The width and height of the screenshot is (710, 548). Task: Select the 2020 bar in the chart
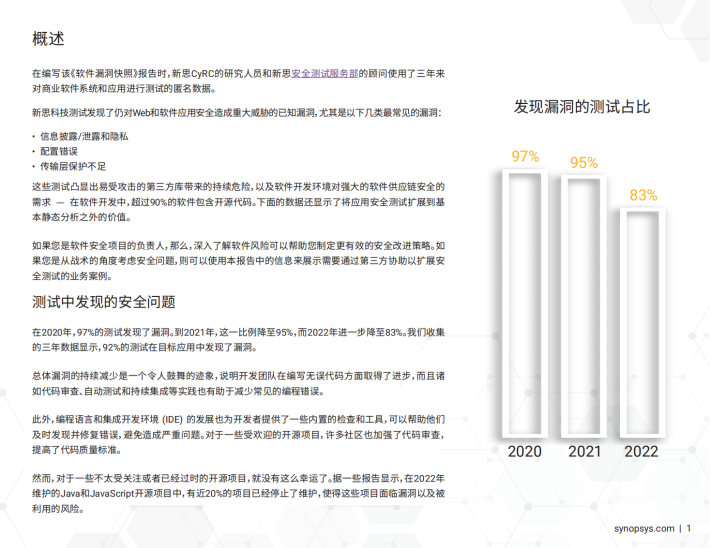point(525,300)
